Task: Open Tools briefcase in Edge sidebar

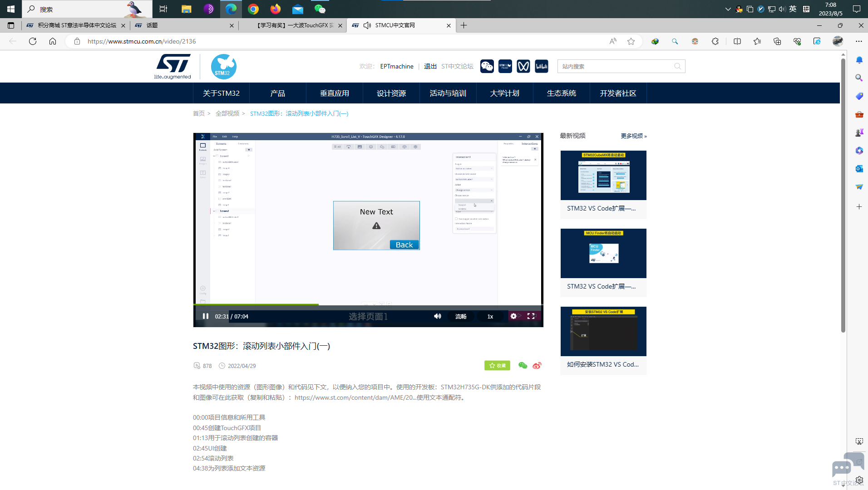Action: click(859, 114)
